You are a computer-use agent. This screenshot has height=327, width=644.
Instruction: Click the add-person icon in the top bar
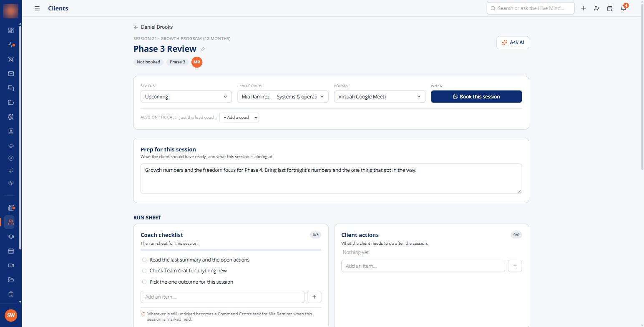596,8
